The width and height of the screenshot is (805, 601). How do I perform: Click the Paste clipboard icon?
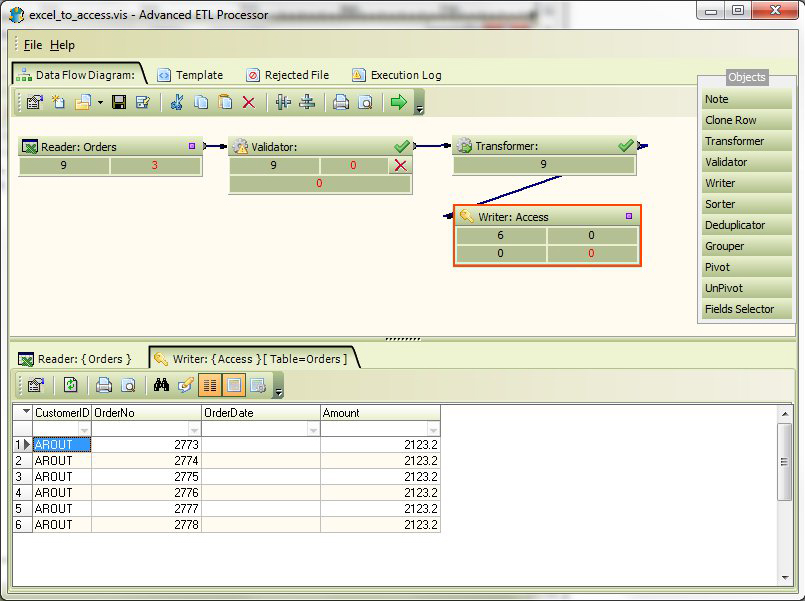click(x=225, y=102)
